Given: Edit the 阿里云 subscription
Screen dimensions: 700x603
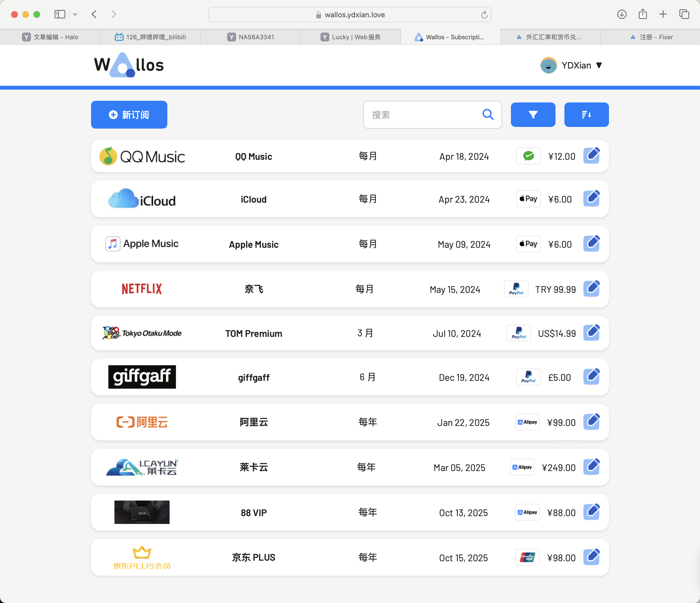Looking at the screenshot, I should [x=591, y=422].
